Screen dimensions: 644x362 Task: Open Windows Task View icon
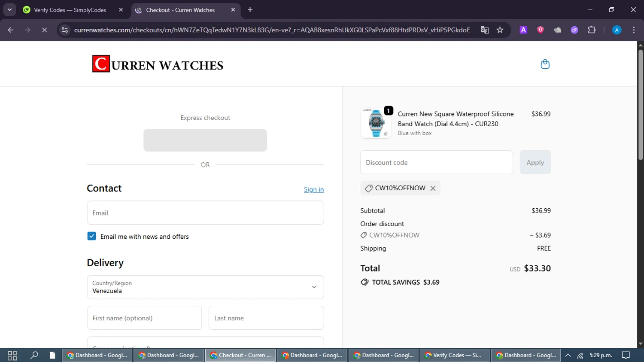coord(12,355)
